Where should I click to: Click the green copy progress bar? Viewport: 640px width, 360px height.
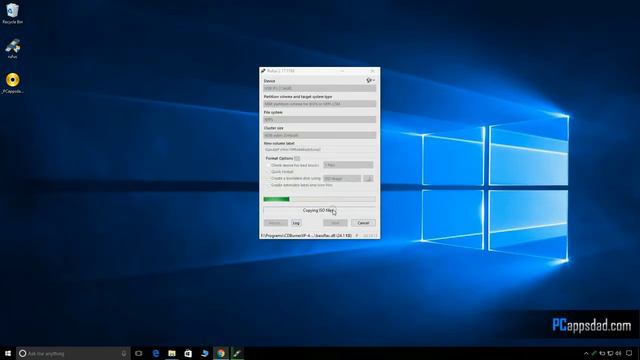coord(320,199)
